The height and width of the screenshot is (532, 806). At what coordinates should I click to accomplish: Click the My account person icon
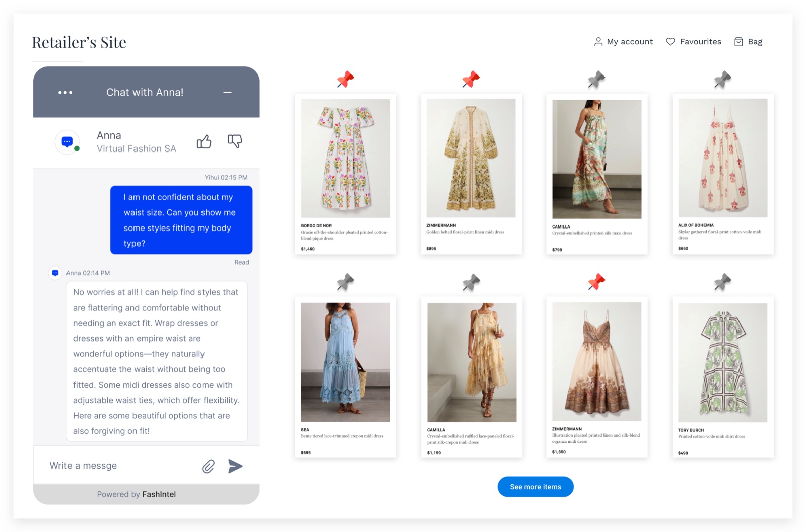tap(598, 42)
